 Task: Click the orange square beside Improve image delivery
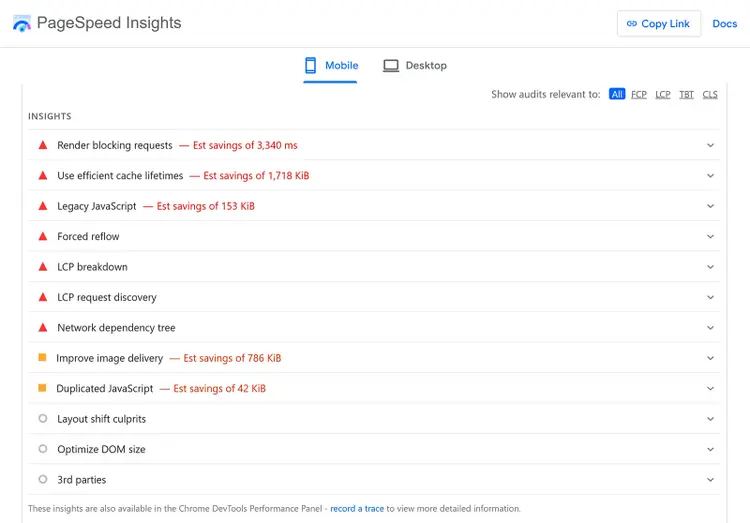(42, 357)
